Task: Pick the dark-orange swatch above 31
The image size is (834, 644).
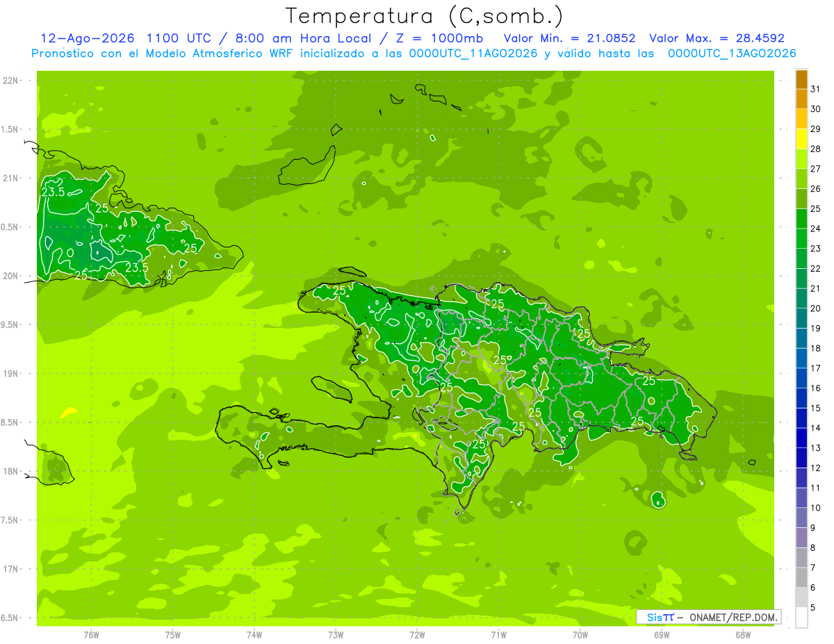Action: [801, 79]
